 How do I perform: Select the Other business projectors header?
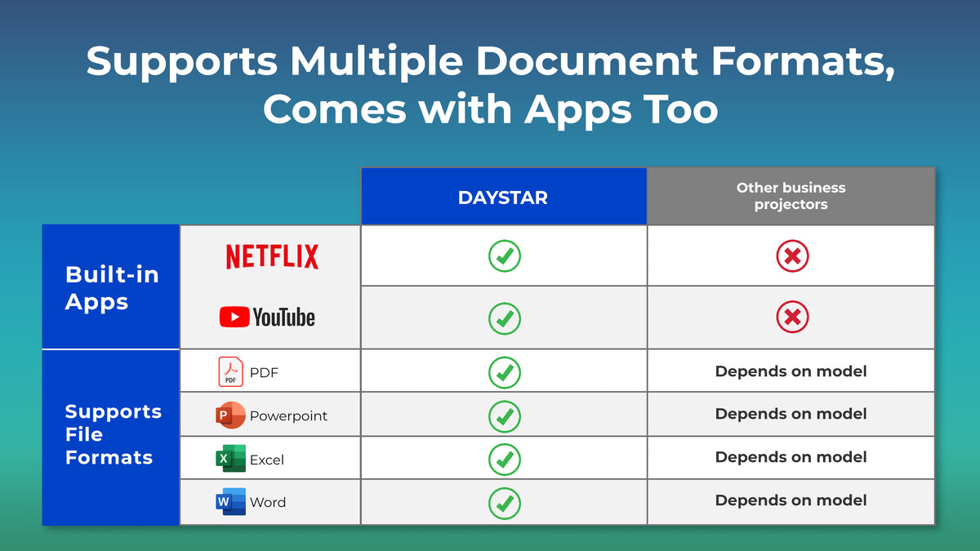(x=791, y=196)
